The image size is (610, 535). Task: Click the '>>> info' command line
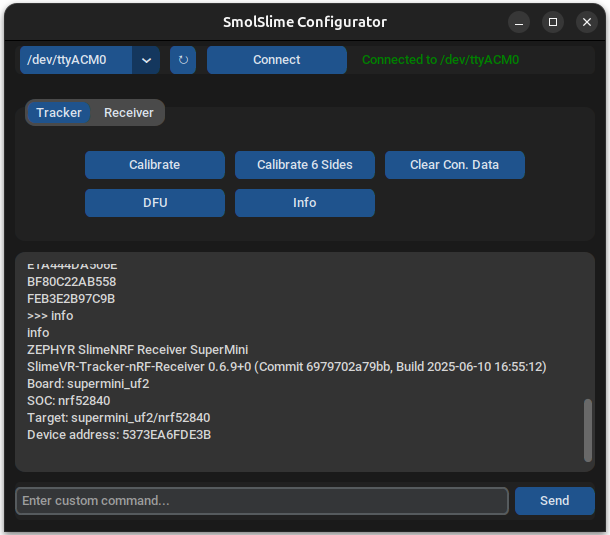click(x=50, y=316)
